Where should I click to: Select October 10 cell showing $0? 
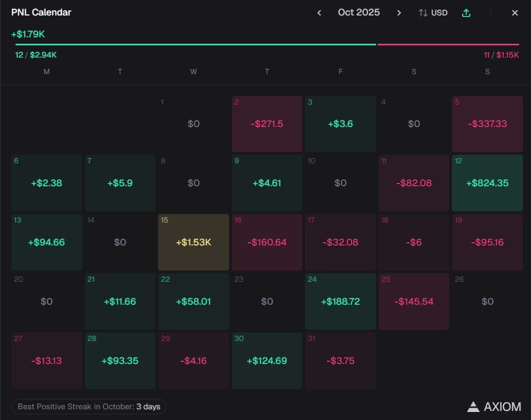(340, 183)
